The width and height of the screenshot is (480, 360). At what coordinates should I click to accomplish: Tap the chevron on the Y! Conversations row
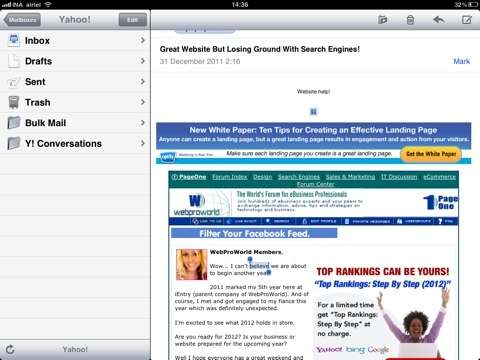coord(143,144)
